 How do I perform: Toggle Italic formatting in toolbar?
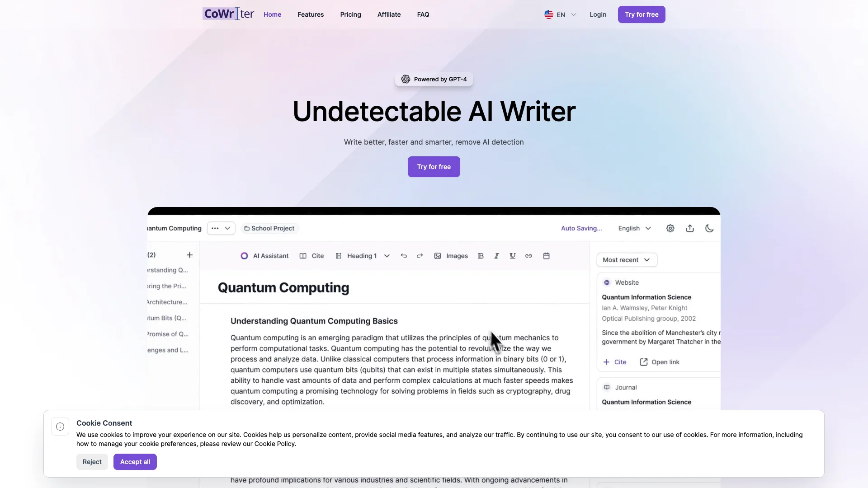[496, 256]
